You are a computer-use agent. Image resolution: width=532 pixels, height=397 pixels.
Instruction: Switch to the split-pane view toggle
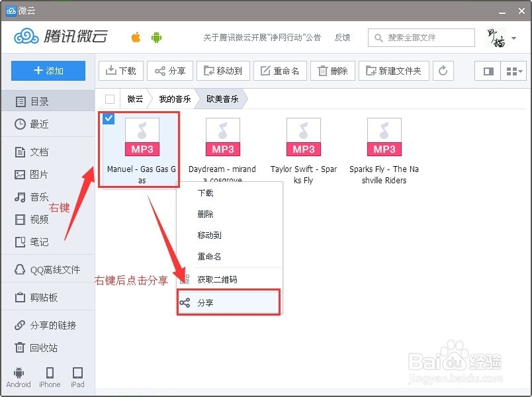tap(488, 71)
